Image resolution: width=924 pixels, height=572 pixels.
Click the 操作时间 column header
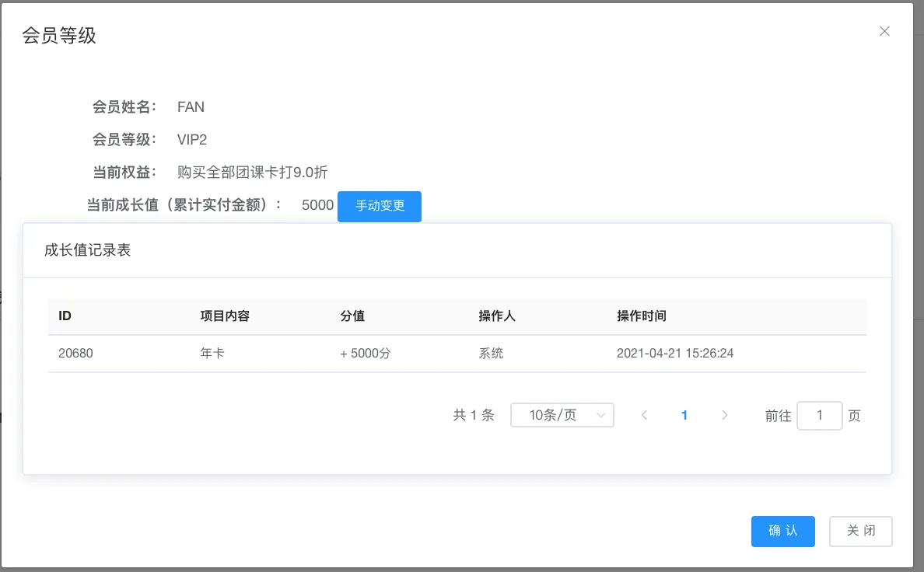pyautogui.click(x=642, y=316)
